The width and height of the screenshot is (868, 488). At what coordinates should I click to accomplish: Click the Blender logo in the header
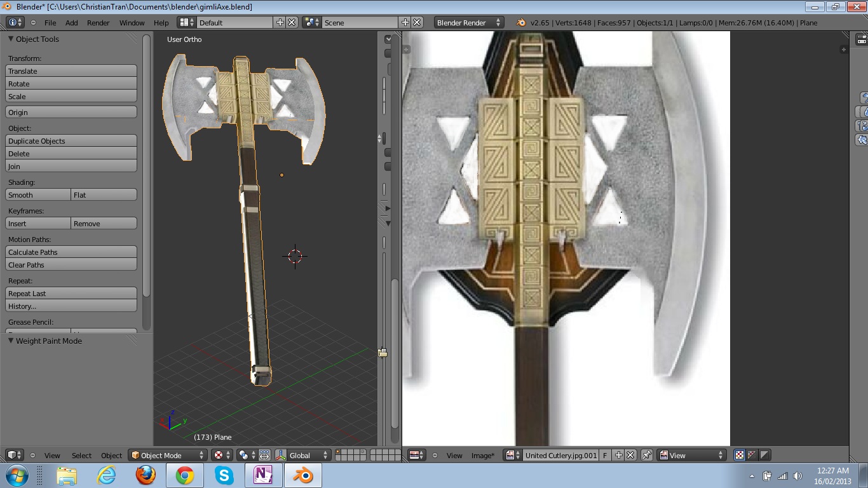click(x=521, y=22)
